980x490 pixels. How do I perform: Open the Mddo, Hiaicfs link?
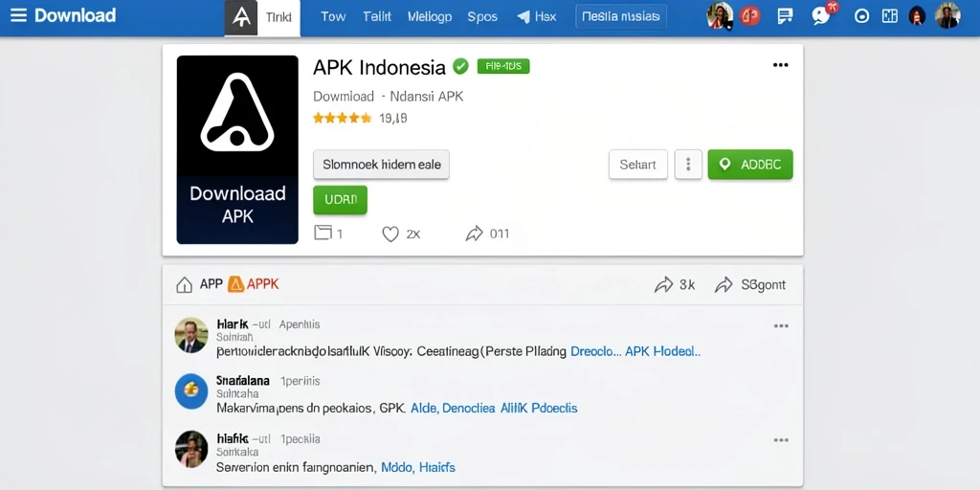(418, 467)
